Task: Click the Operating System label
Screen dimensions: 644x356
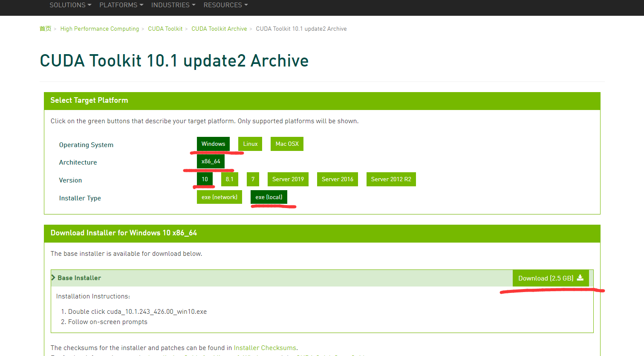Action: click(x=86, y=145)
